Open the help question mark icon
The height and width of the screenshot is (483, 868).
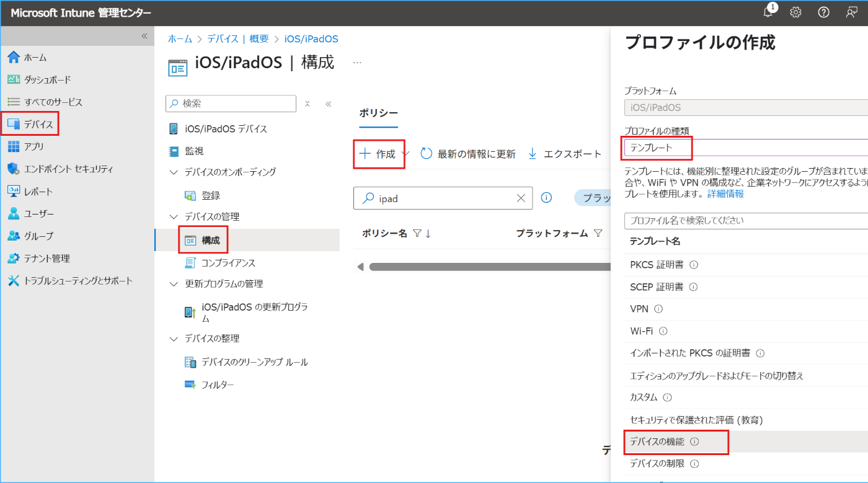(x=824, y=12)
